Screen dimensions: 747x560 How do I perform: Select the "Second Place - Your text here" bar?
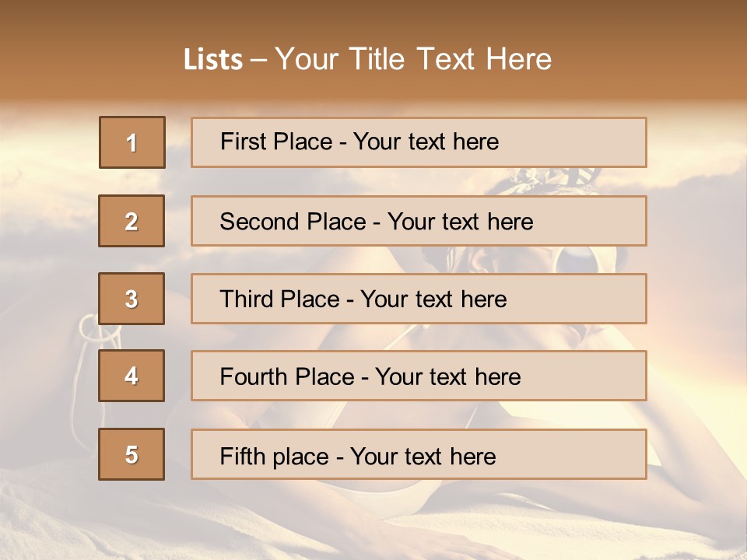coord(419,221)
